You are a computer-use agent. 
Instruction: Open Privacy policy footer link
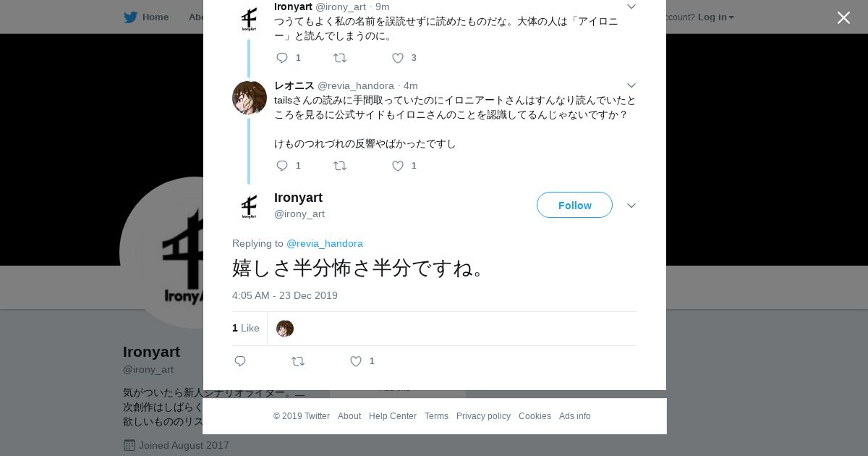tap(483, 416)
